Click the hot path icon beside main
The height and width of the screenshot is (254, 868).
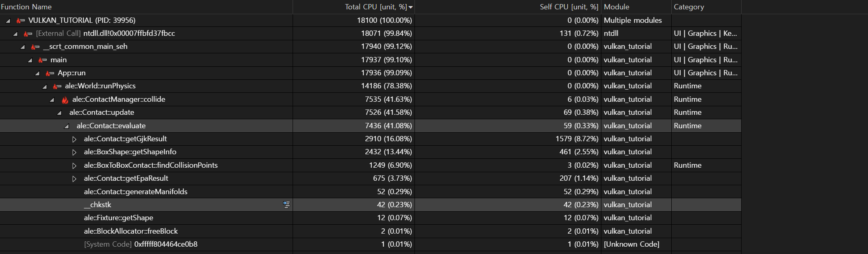pyautogui.click(x=42, y=60)
